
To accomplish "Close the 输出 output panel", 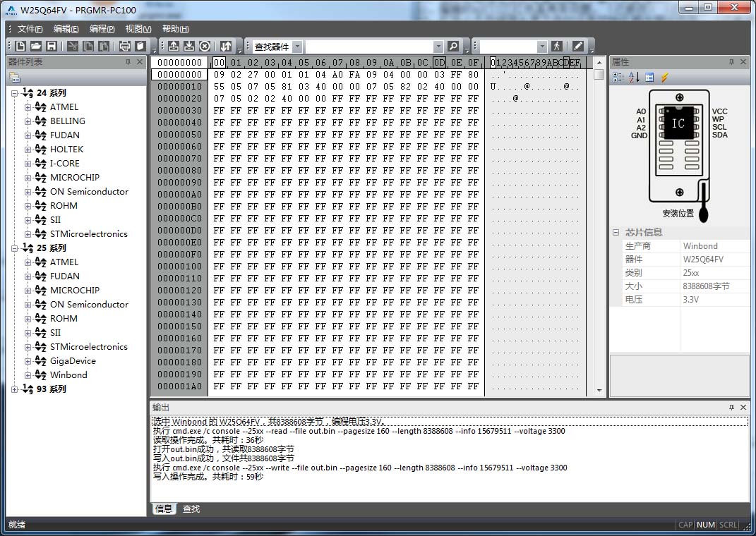I will click(743, 408).
